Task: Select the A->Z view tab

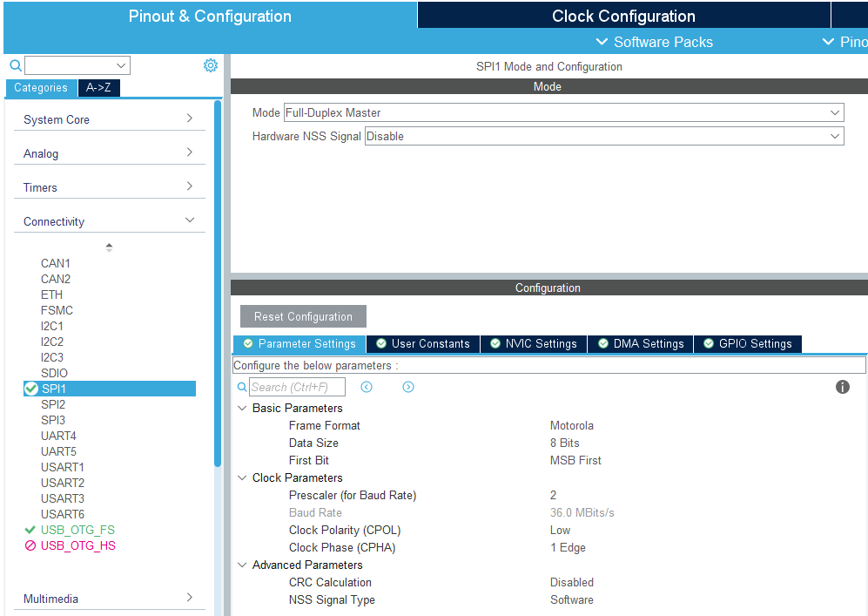Action: 98,87
